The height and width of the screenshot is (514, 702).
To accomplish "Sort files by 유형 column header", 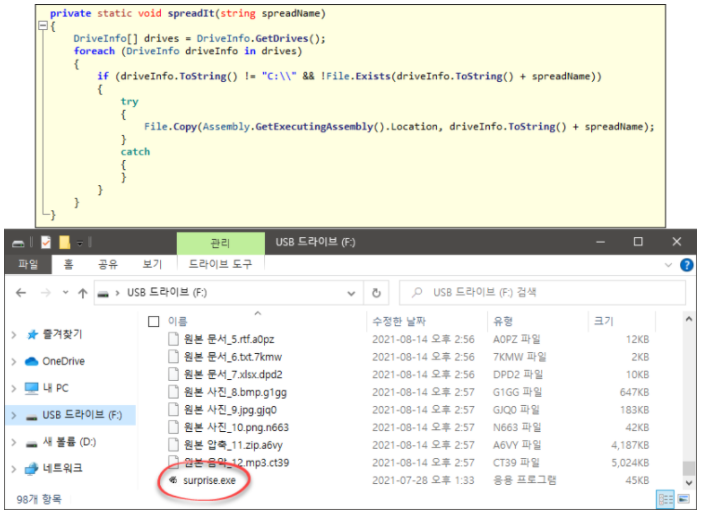I will tap(503, 321).
